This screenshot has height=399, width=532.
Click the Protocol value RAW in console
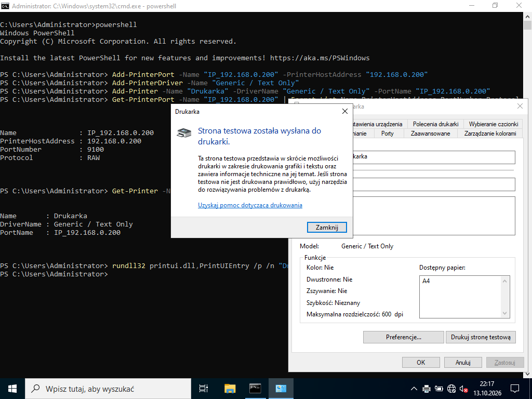[94, 158]
